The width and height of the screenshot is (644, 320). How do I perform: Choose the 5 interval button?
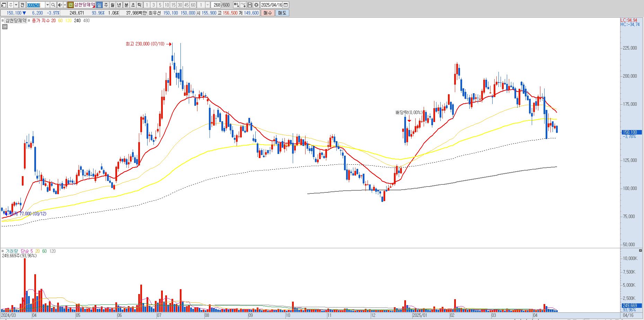160,5
